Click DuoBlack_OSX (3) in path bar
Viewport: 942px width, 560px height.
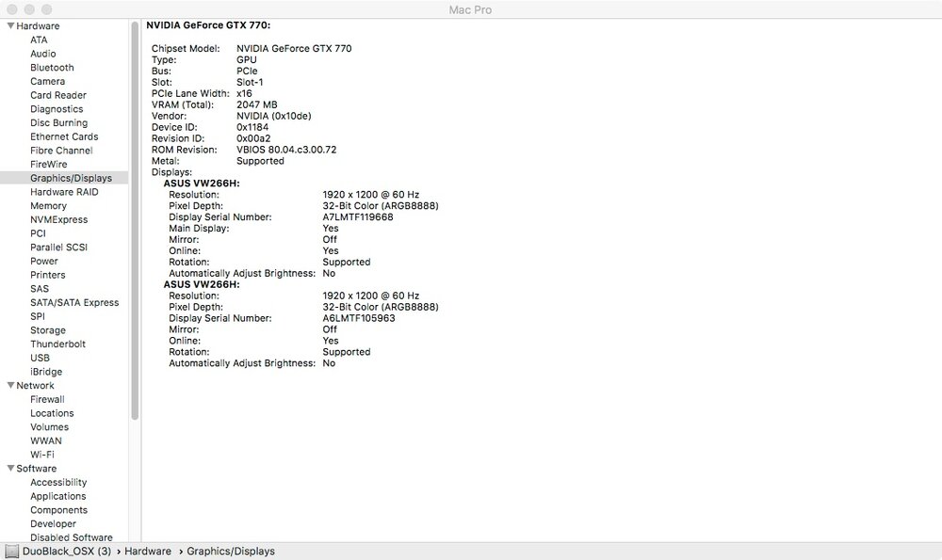pyautogui.click(x=67, y=552)
